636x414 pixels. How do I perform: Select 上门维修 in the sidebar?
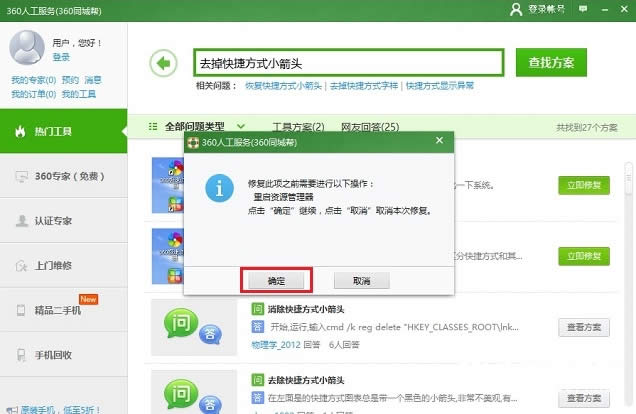(x=63, y=266)
